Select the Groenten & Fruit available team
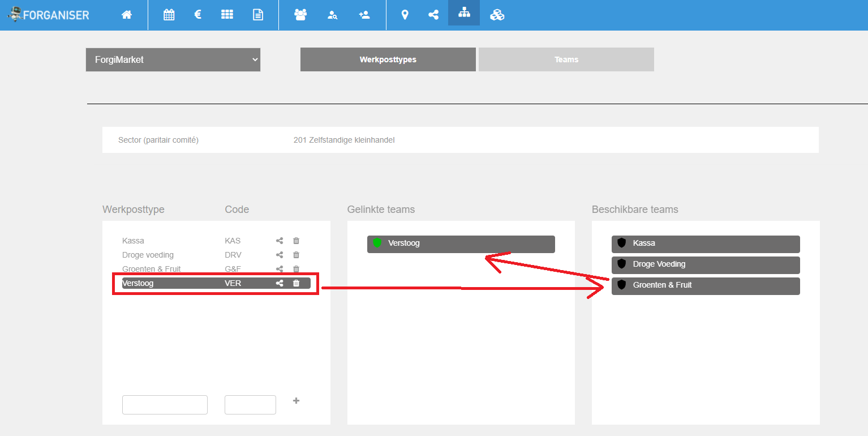This screenshot has height=436, width=868. (x=705, y=285)
